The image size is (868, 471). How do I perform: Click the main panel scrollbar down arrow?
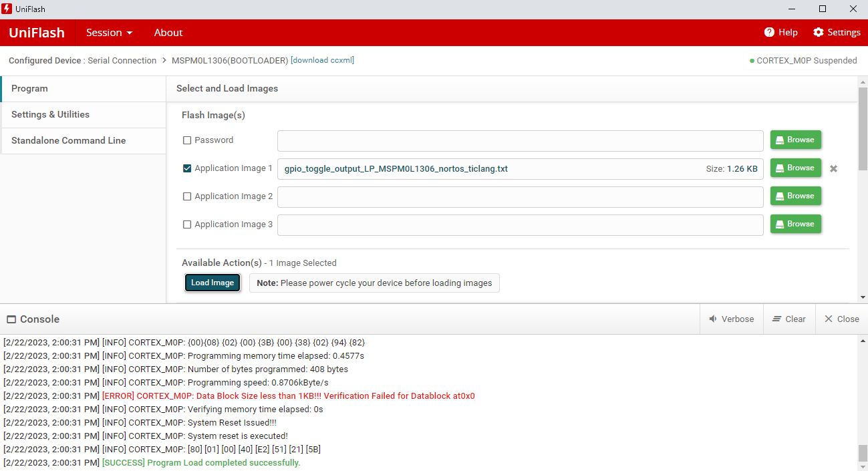point(863,297)
